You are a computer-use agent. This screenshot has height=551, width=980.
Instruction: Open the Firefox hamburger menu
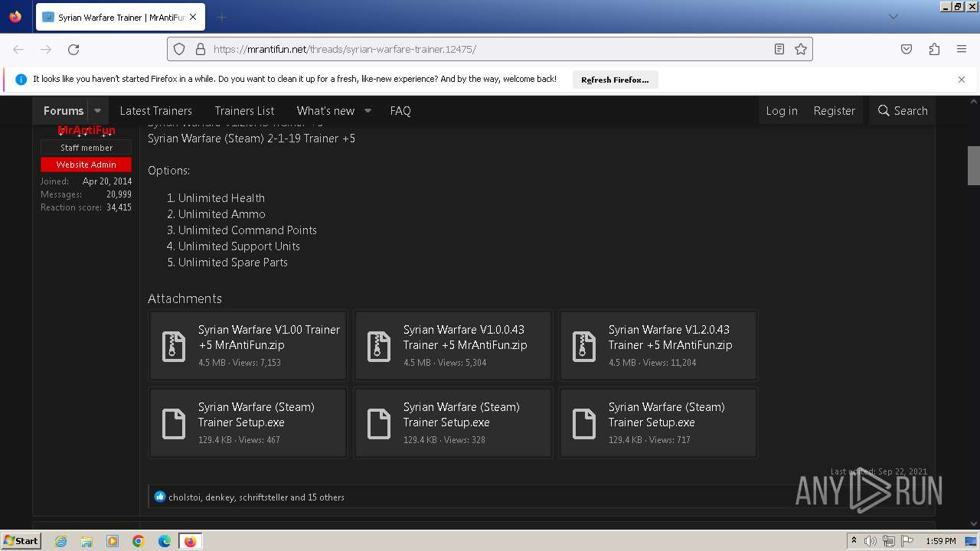pos(962,49)
